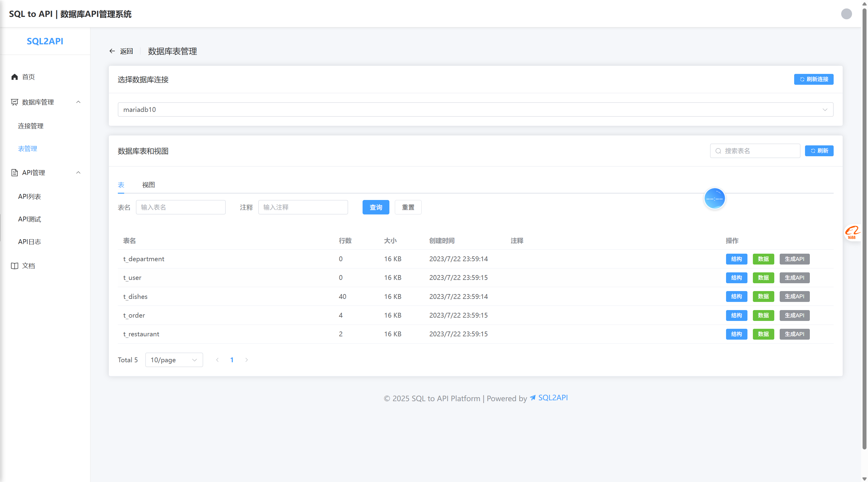Switch to the 视图 tab

pos(148,185)
